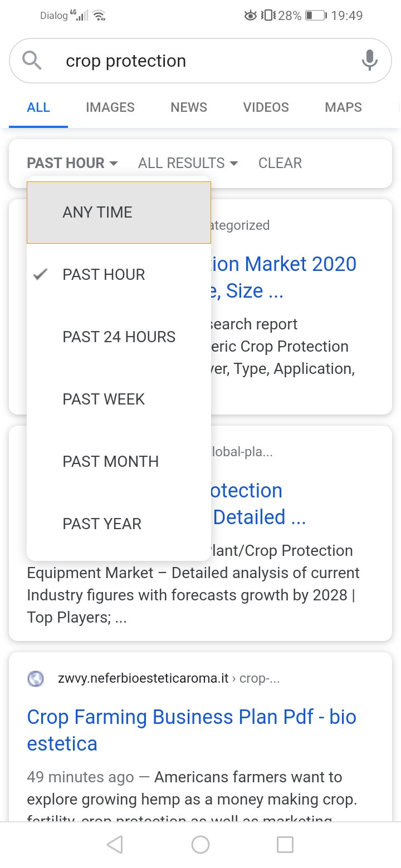Tap the search magnifier icon
Viewport: 401px width, 868px height.
32,60
